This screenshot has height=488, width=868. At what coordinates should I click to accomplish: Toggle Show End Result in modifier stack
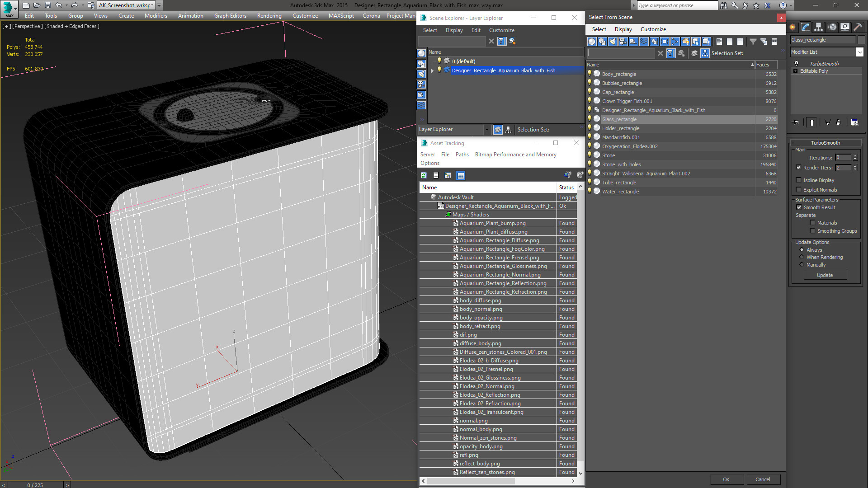[812, 122]
